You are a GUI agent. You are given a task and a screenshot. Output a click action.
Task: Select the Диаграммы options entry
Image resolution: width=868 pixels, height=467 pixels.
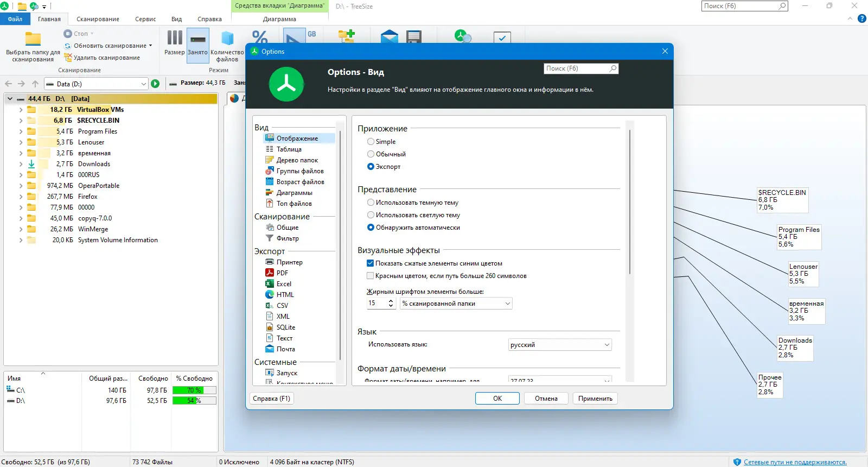295,193
